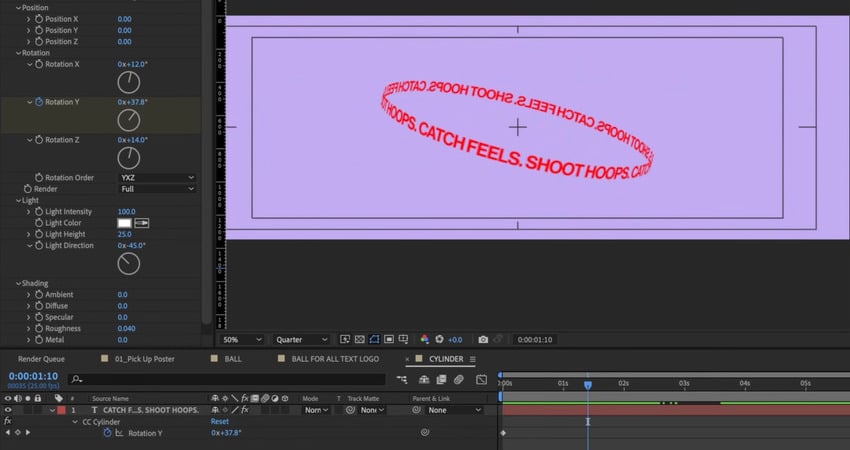Toggle stopwatch for Position Y
Screen dimensions: 850x450
(x=39, y=30)
